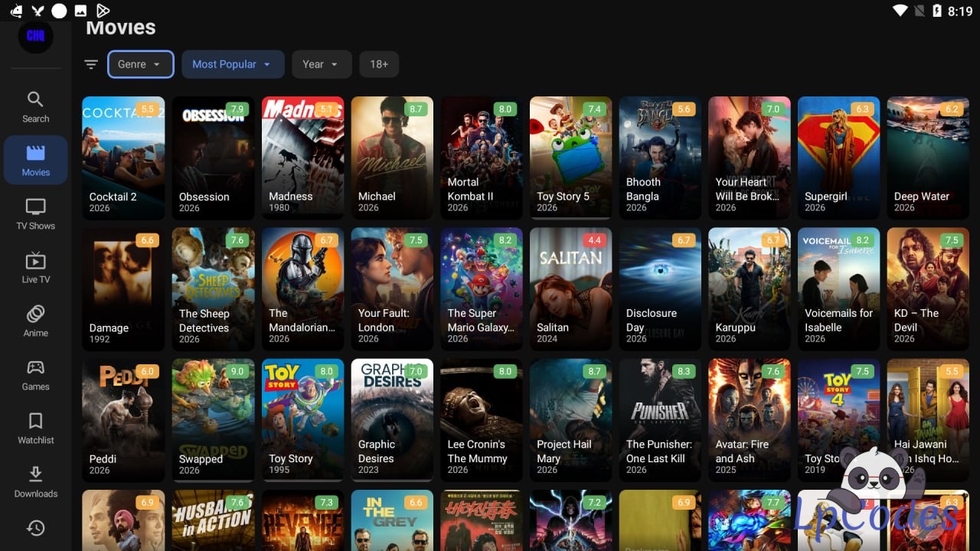Screen dimensions: 980x551
Task: Select the Karuppu movie poster
Action: 750,289
